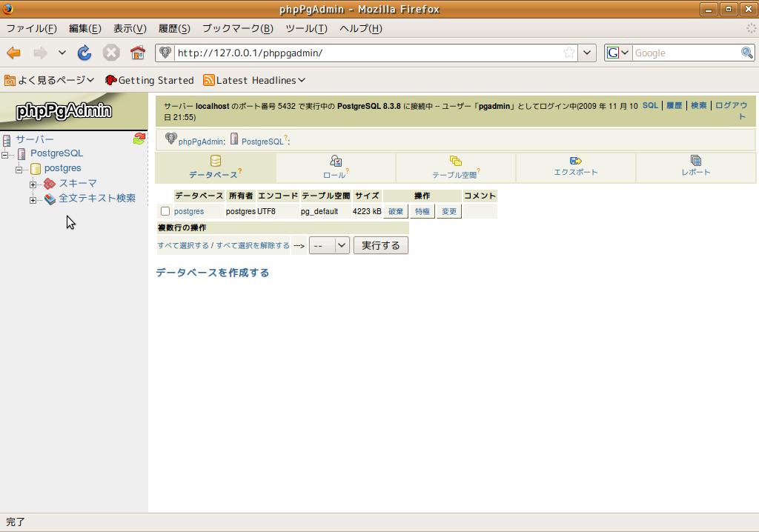Viewport: 759px width, 532px height.
Task: Switch to the ロール tab
Action: [x=336, y=167]
